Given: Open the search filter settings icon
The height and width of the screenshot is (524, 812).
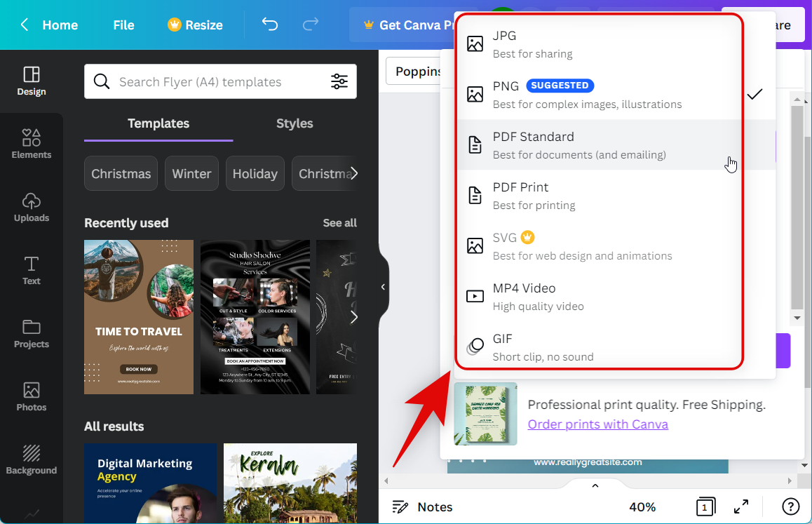Looking at the screenshot, I should [339, 81].
